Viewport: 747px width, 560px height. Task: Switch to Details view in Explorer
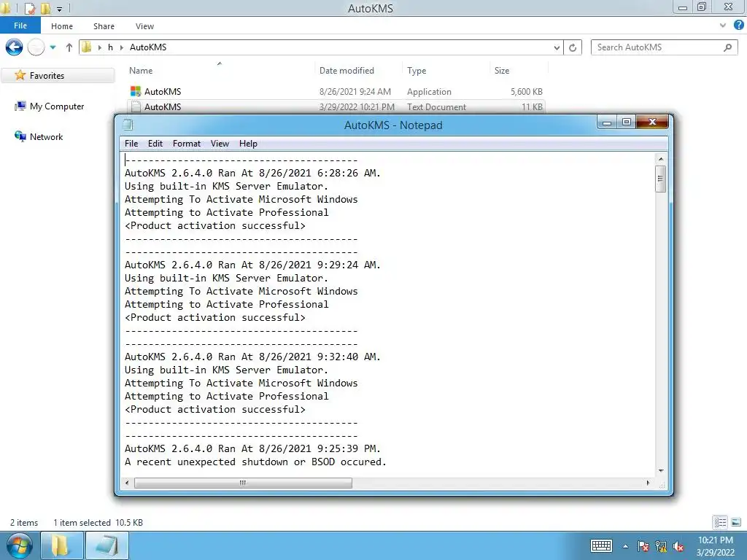pos(720,522)
